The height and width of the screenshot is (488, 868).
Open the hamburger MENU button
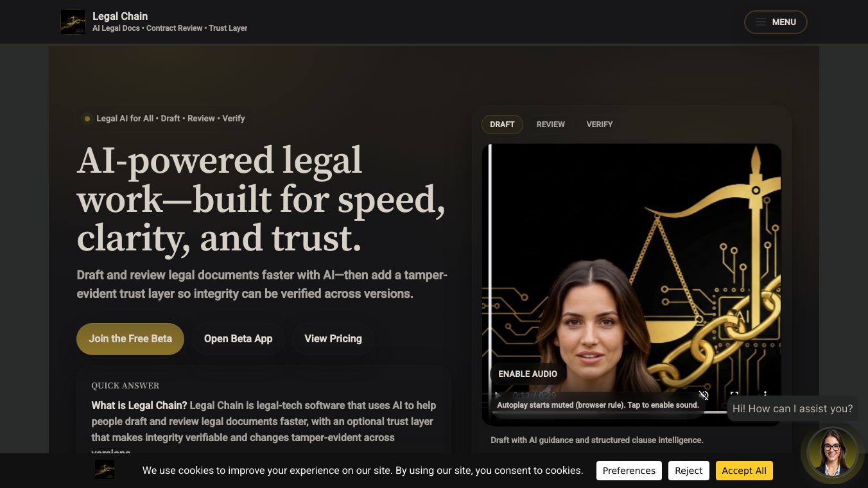pyautogui.click(x=776, y=22)
